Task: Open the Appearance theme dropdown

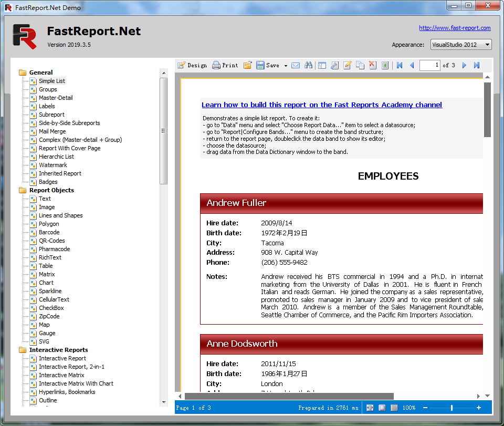Action: tap(488, 44)
